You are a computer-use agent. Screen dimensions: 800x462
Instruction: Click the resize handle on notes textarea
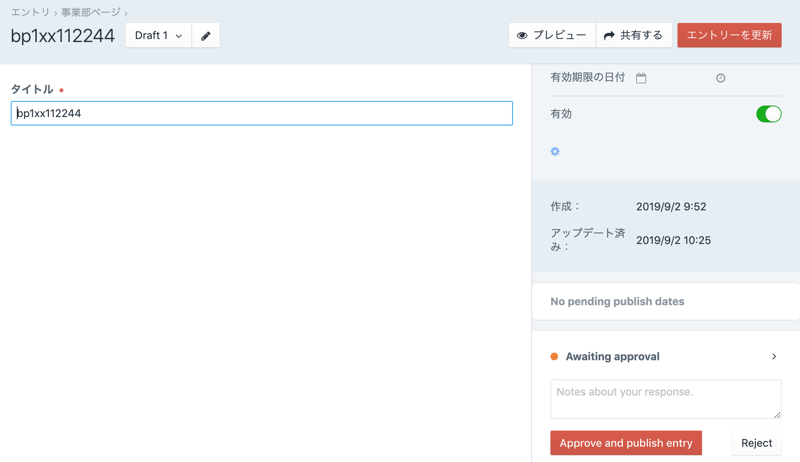[x=776, y=414]
